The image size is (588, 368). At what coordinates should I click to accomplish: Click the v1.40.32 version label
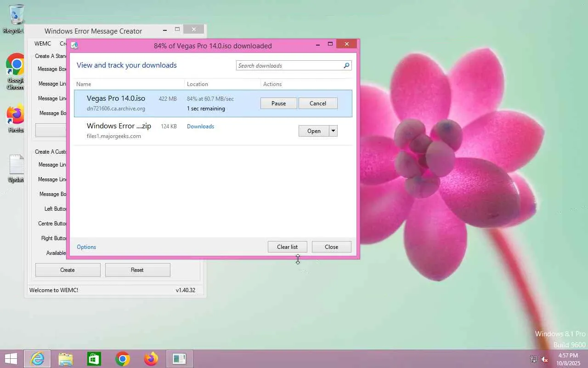click(186, 290)
